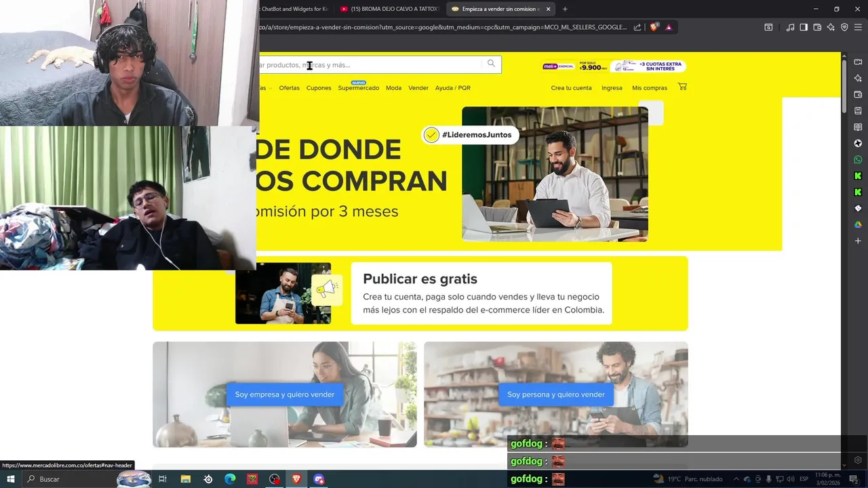
Task: Click the first green Kick icon in sidebar
Action: [858, 176]
